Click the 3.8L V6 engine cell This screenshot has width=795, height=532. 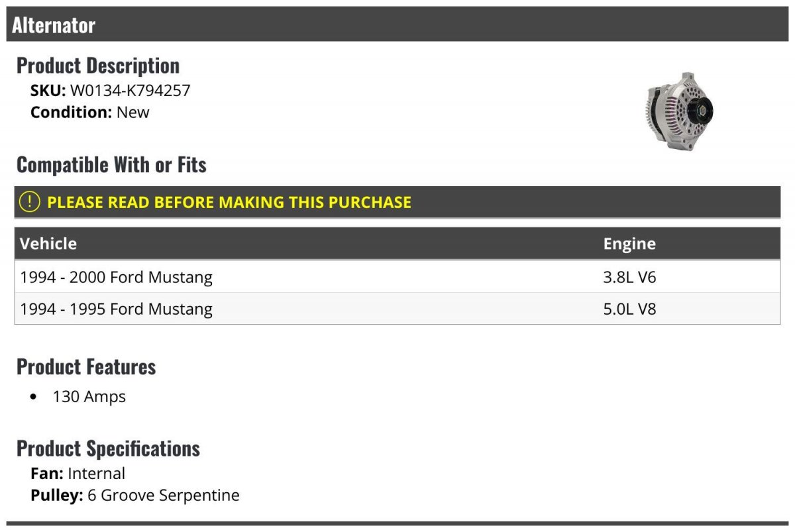(x=629, y=277)
